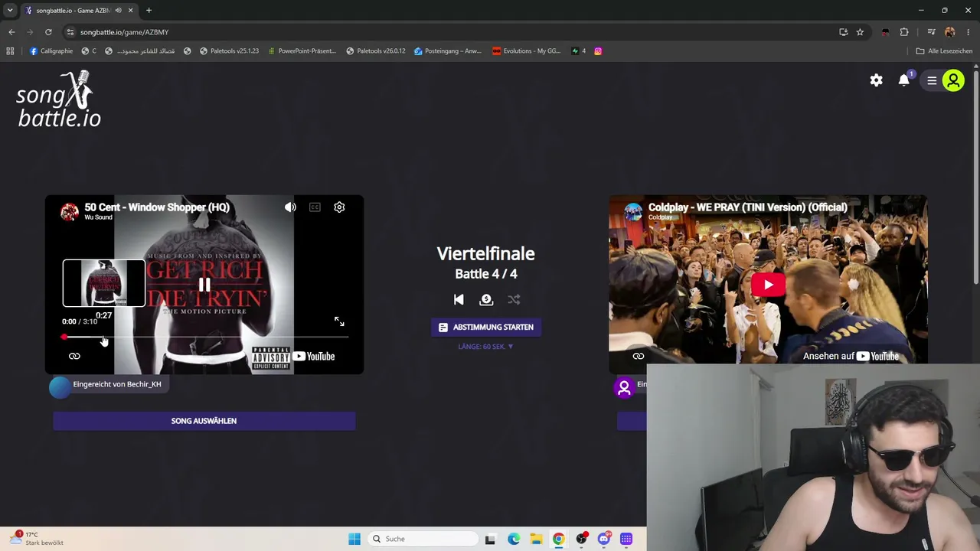Open Task View on taskbar
This screenshot has width=980, height=551.
490,539
